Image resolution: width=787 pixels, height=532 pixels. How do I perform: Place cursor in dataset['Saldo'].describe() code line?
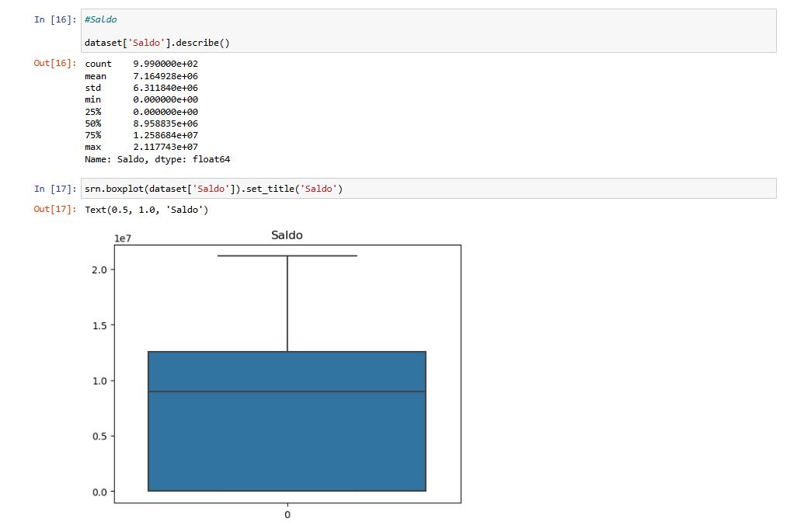tap(157, 43)
